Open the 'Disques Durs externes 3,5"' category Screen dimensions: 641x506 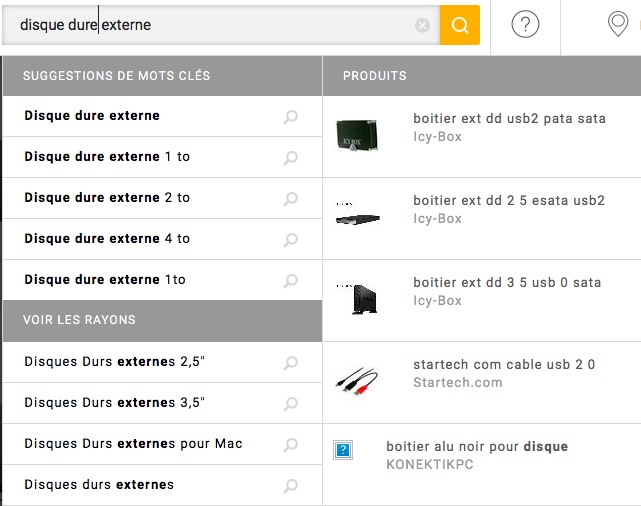tap(114, 403)
